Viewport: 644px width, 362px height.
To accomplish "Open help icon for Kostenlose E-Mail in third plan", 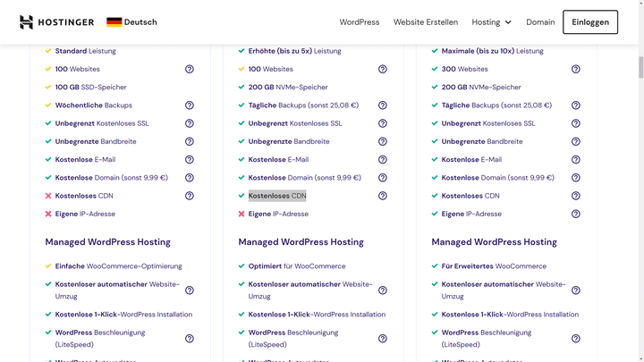I will point(576,159).
